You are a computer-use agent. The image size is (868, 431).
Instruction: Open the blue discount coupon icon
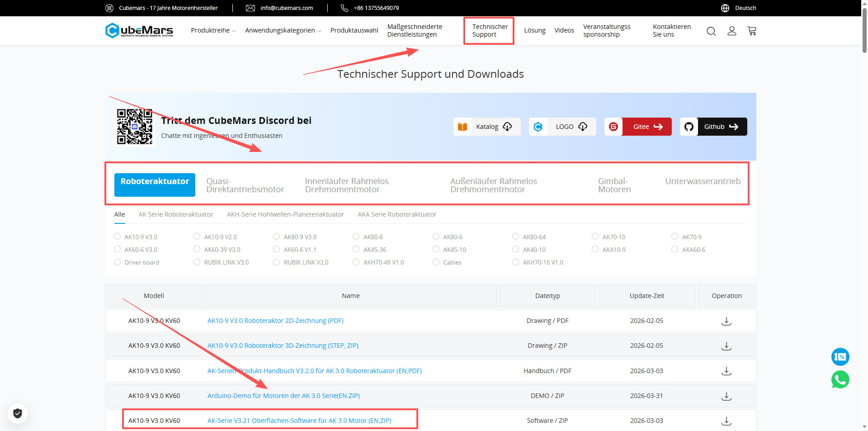point(840,357)
